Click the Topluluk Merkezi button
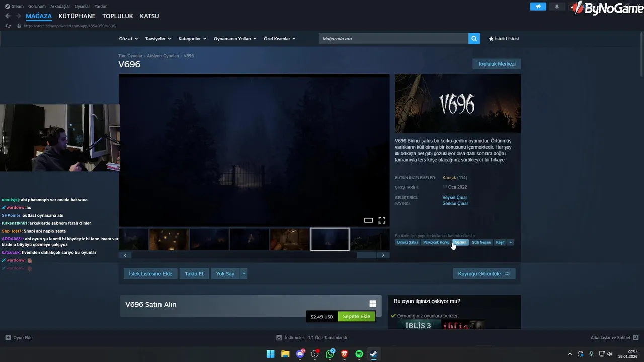Image resolution: width=644 pixels, height=362 pixels. (x=497, y=64)
